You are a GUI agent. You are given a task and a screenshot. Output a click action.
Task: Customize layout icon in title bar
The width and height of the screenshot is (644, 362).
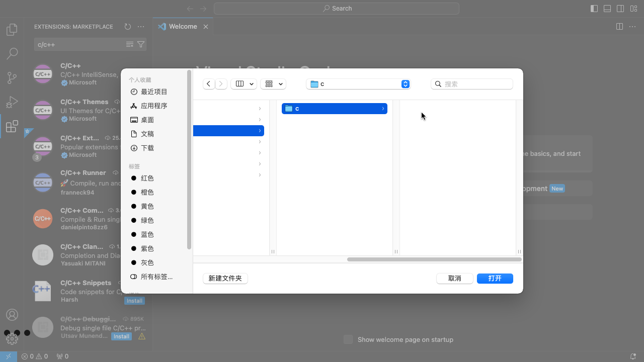634,9
